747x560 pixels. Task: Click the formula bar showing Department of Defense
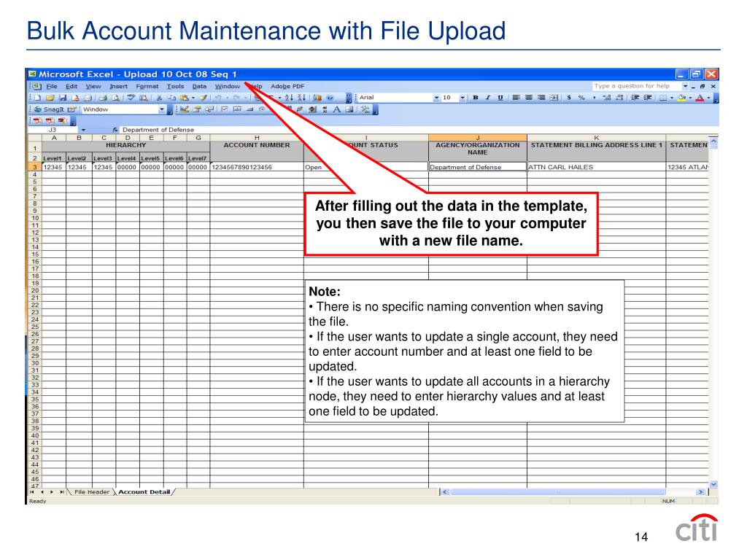coord(419,130)
